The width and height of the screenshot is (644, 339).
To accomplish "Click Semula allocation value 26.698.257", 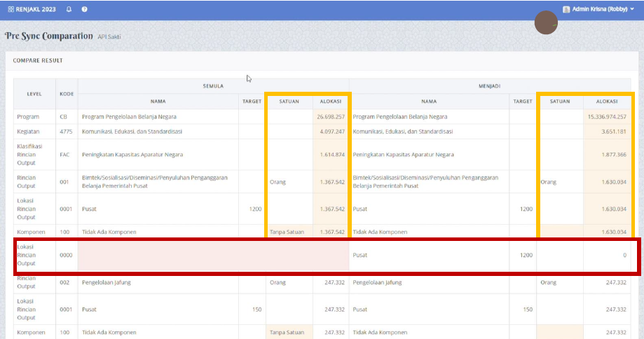I will [x=330, y=116].
